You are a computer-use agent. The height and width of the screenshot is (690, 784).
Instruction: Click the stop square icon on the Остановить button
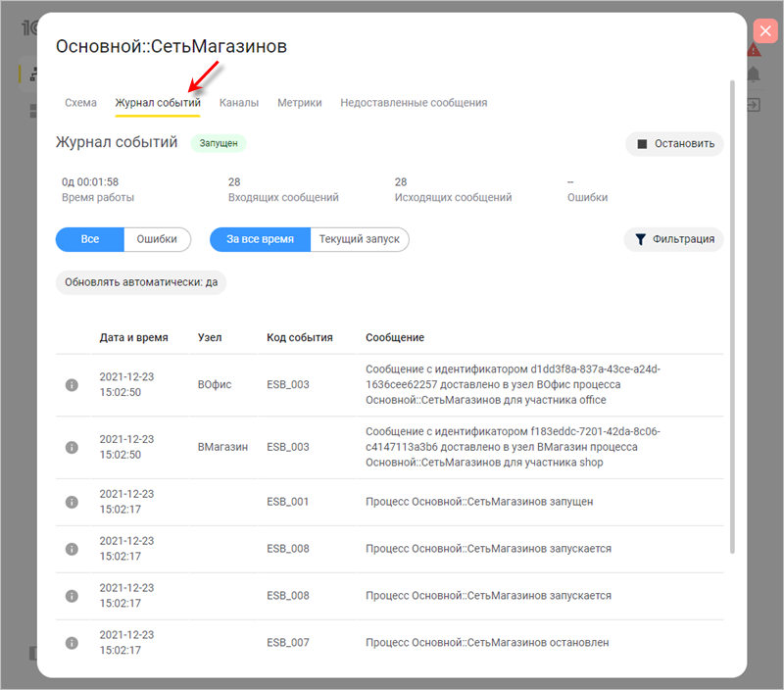[x=642, y=144]
